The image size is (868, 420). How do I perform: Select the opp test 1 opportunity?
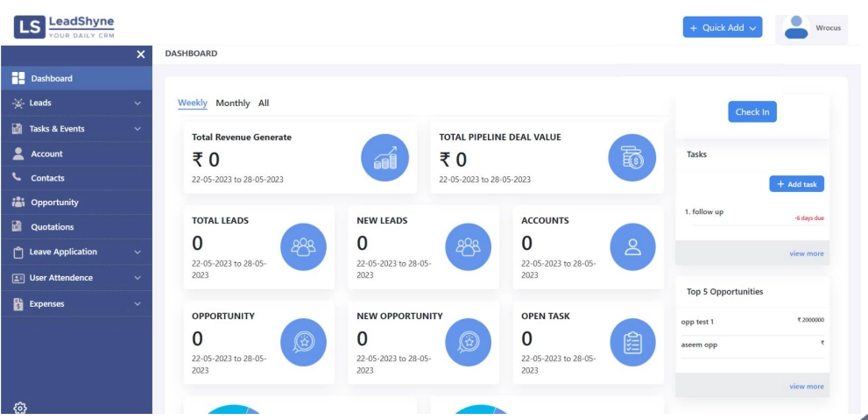click(697, 322)
